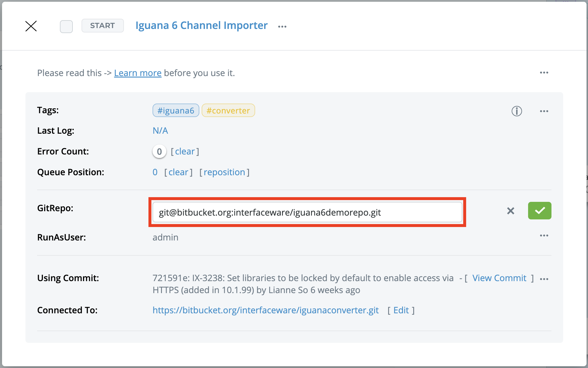588x368 pixels.
Task: Open the ellipsis menu next to the channel title
Action: [282, 27]
